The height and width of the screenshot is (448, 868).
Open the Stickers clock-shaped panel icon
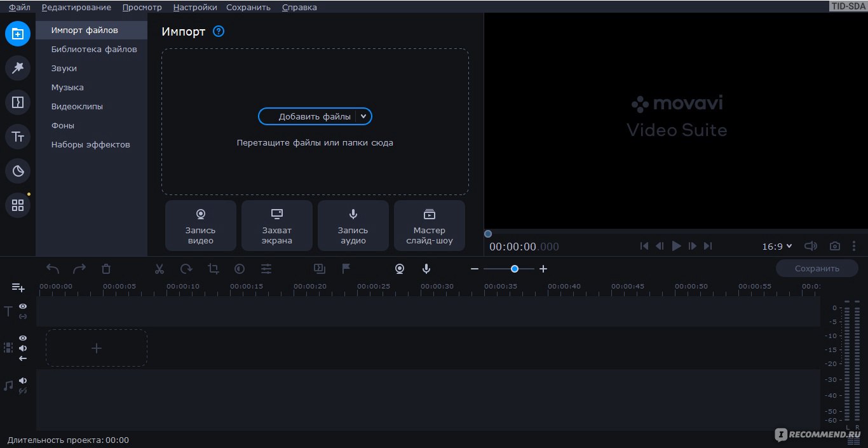18,170
